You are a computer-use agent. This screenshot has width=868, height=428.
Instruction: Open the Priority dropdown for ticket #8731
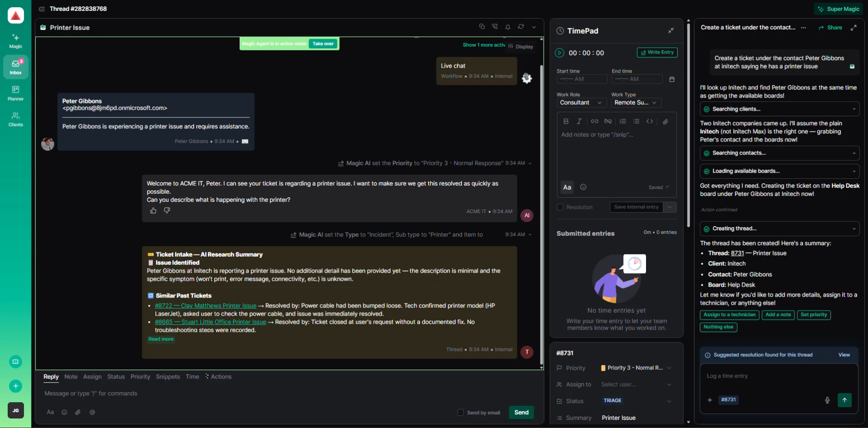tap(637, 368)
